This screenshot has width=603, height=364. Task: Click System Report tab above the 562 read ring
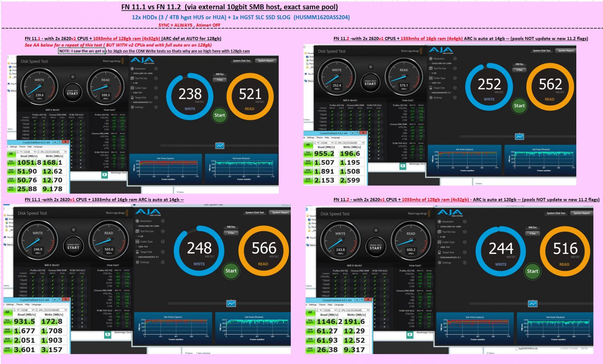click(566, 51)
